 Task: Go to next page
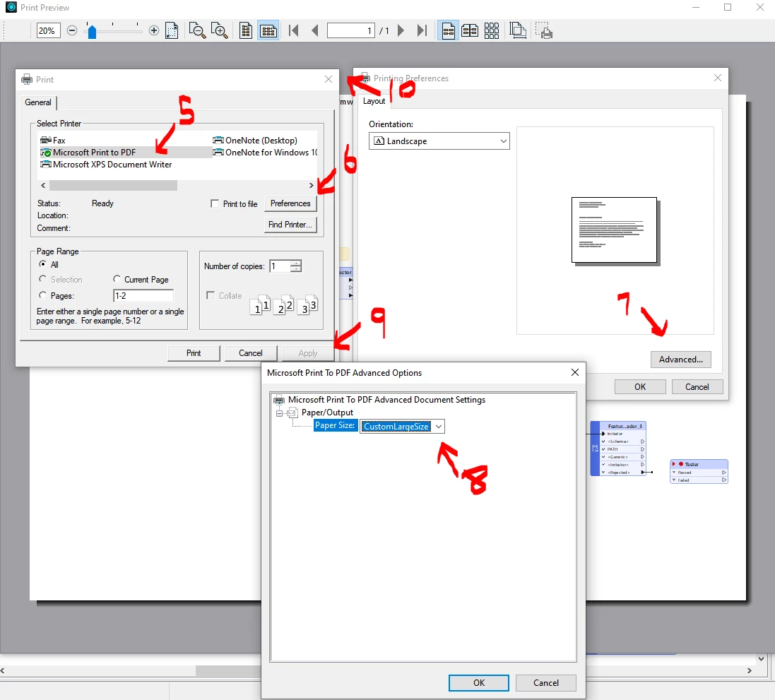click(401, 30)
